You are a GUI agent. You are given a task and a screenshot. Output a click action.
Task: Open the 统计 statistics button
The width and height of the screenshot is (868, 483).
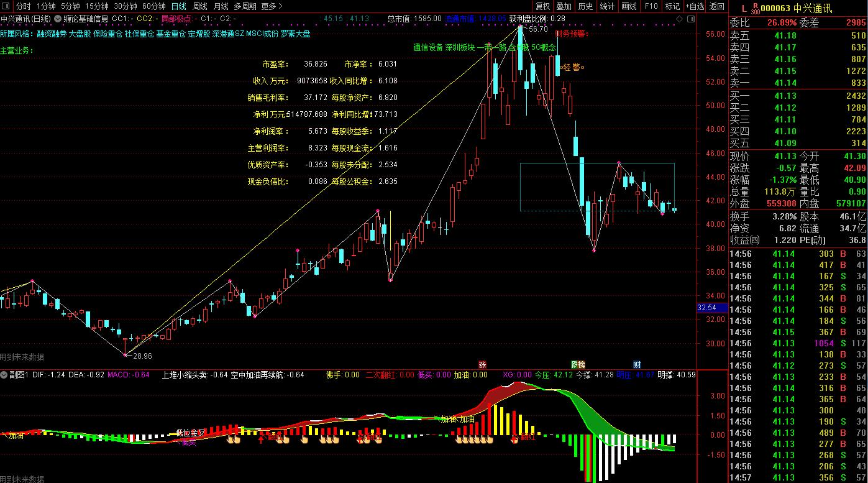coord(607,6)
